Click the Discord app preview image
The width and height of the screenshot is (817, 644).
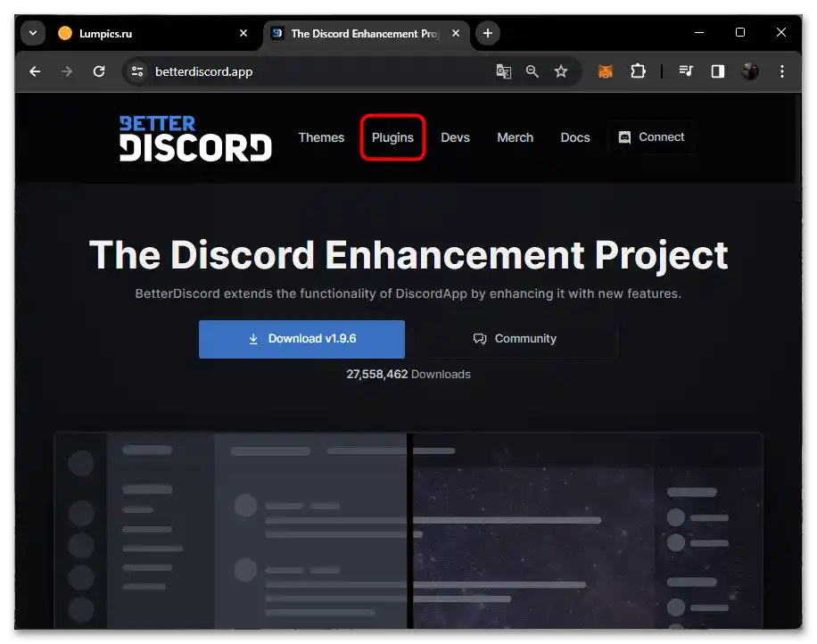tap(408, 531)
